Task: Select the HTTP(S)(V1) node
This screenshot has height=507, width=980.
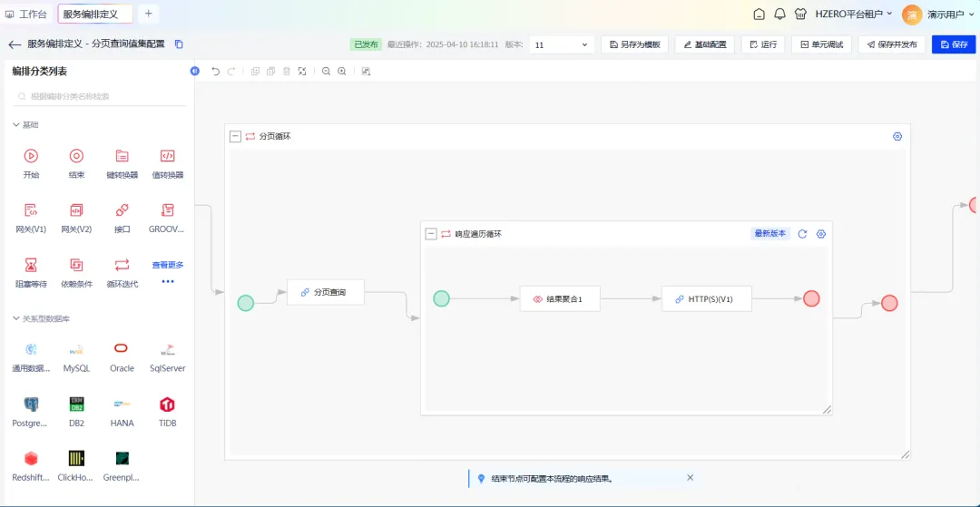Action: (706, 299)
